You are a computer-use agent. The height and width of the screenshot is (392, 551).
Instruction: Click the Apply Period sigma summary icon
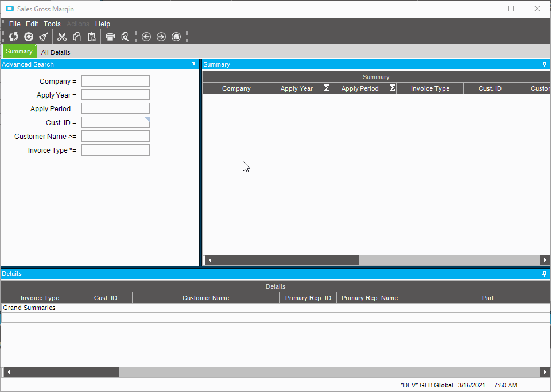pyautogui.click(x=392, y=88)
